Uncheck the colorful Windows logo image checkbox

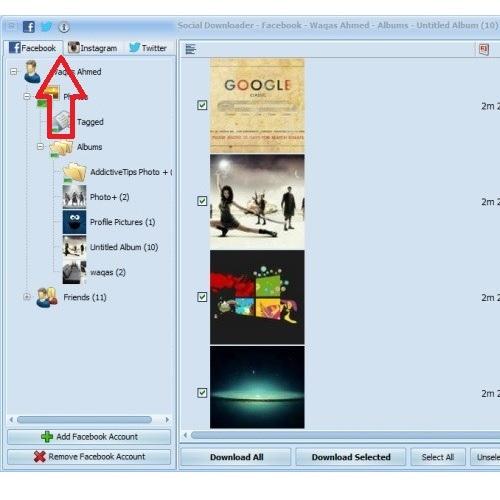pyautogui.click(x=202, y=297)
